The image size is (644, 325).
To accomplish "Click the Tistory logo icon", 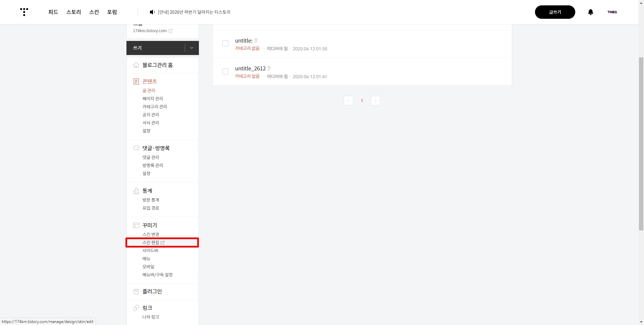I will (x=24, y=12).
